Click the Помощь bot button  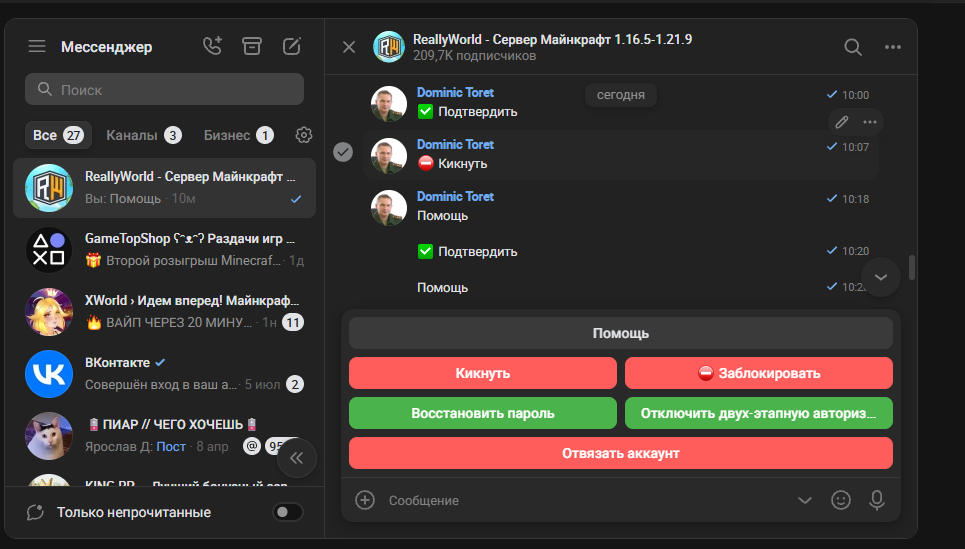click(x=620, y=333)
